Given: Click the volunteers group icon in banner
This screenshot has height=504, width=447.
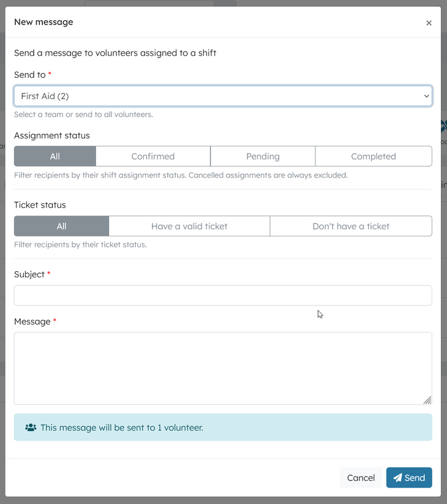Looking at the screenshot, I should [31, 427].
